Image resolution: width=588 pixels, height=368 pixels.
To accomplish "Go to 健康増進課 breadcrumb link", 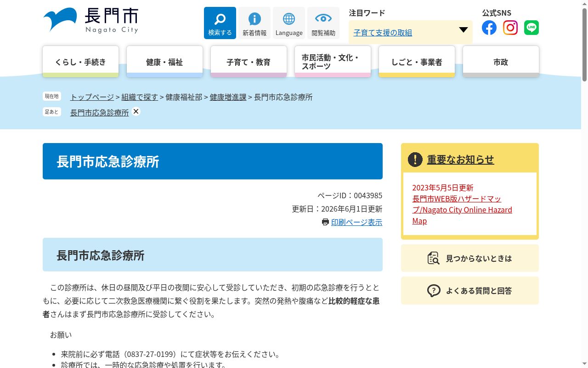I will (228, 97).
